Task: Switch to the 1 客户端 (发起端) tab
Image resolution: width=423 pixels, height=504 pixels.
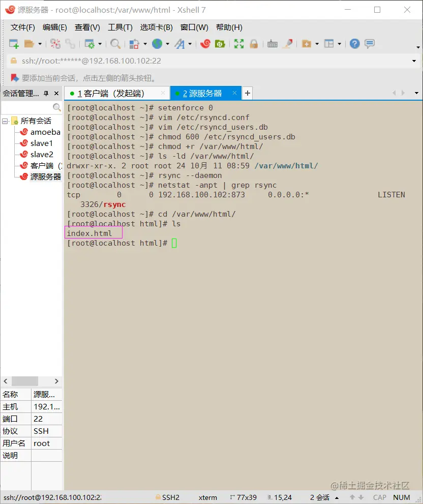Action: click(116, 93)
